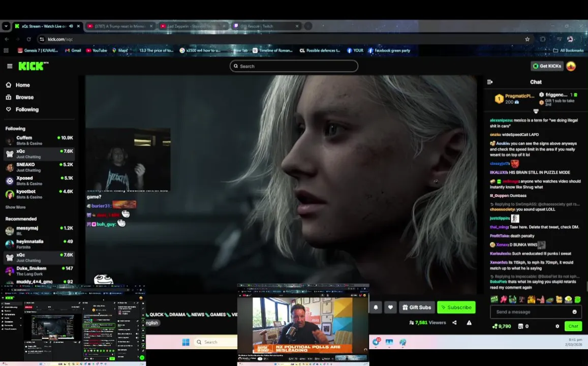This screenshot has width=588, height=366.
Task: Open Cuffem's Slots & Casino channel
Action: tap(39, 140)
